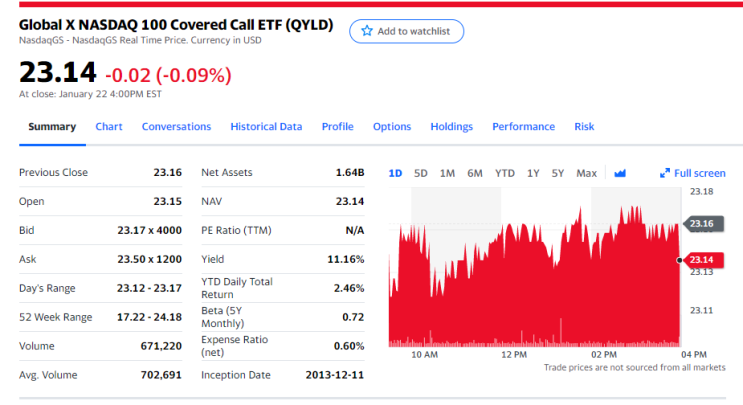Viewport: 743px width, 405px height.
Task: Select the 1Y chart range
Action: click(533, 173)
